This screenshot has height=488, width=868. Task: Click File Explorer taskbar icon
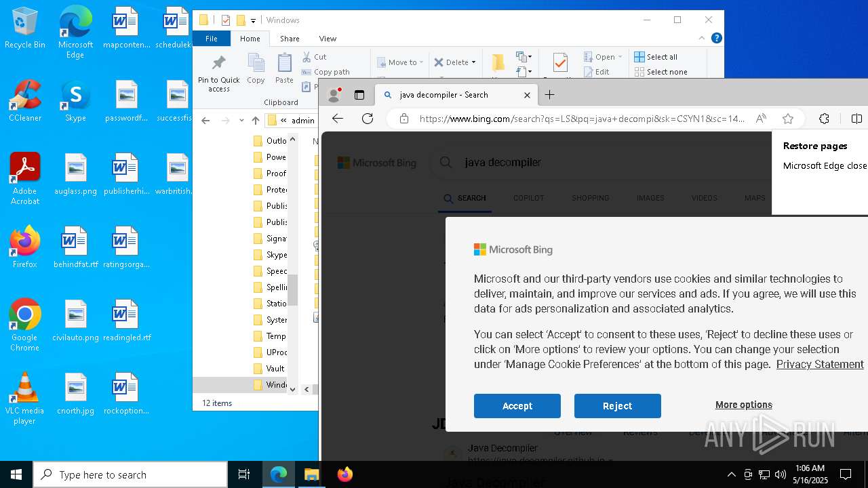[x=311, y=474]
